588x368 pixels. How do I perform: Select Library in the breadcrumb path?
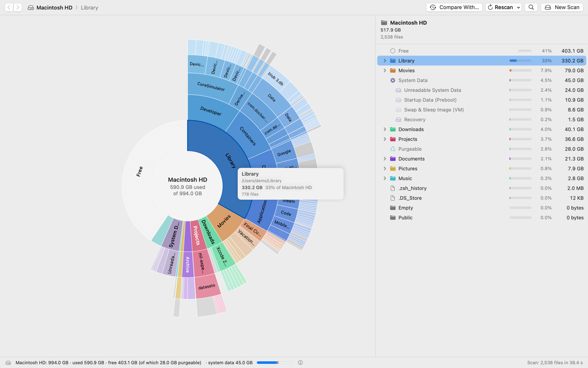coord(89,8)
